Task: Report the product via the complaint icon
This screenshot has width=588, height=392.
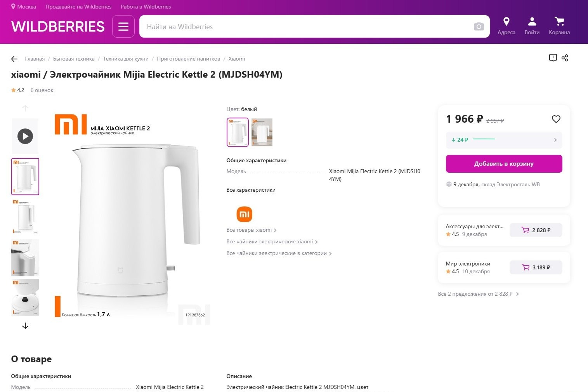Action: [x=553, y=57]
